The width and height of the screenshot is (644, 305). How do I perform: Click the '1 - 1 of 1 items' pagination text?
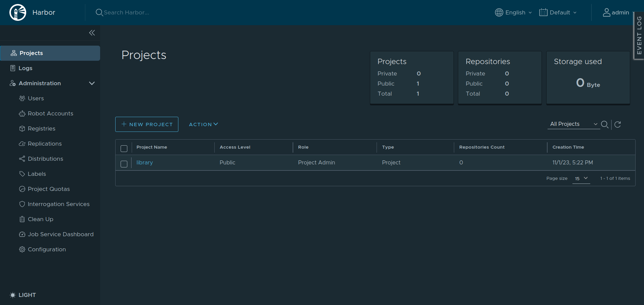[615, 179]
